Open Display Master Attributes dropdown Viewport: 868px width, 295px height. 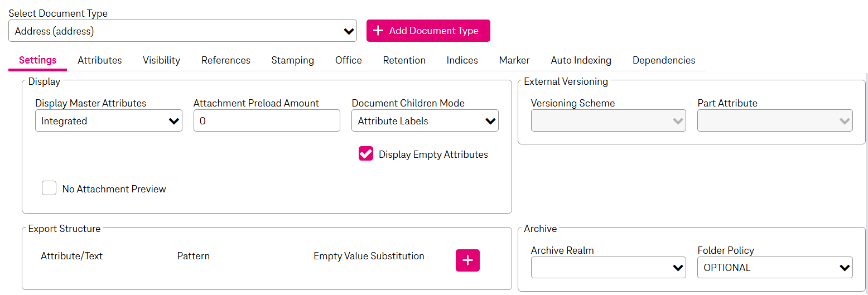click(109, 120)
